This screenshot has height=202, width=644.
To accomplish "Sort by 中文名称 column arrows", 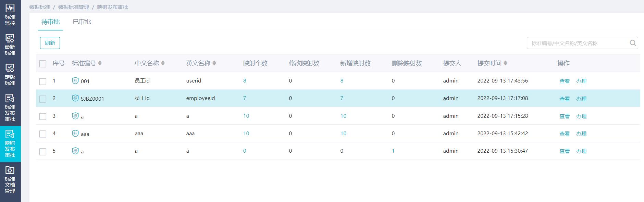I will tap(163, 63).
